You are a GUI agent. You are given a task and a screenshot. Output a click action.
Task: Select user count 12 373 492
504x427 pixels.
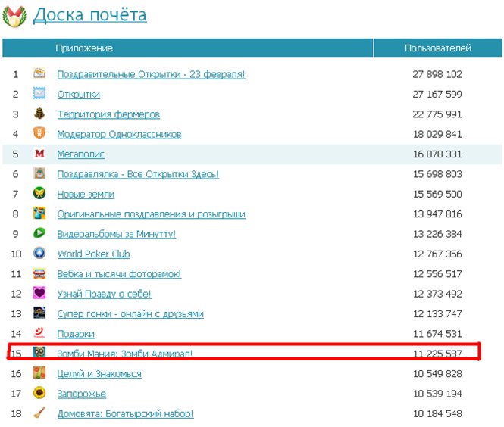[x=437, y=294]
